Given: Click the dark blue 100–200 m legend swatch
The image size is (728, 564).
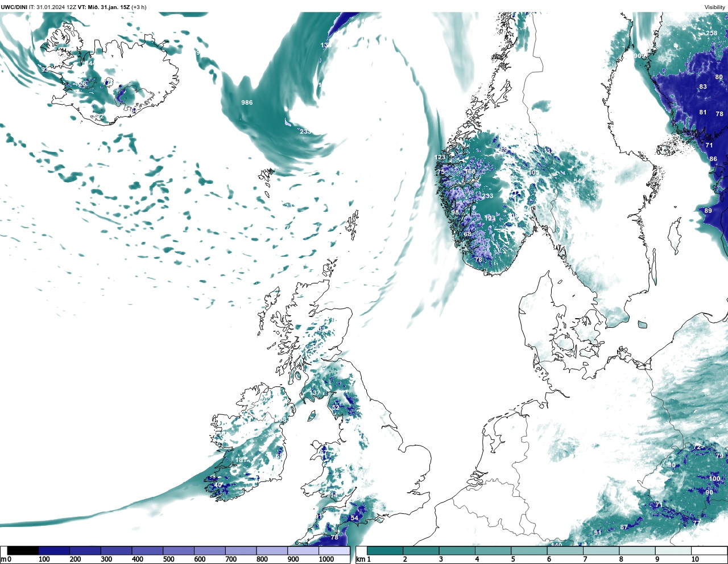Looking at the screenshot, I should (54, 551).
